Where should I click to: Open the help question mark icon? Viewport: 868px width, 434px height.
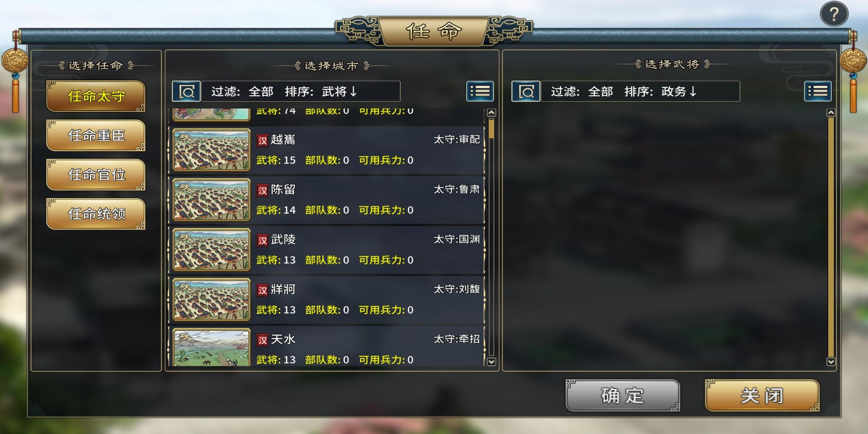click(834, 14)
